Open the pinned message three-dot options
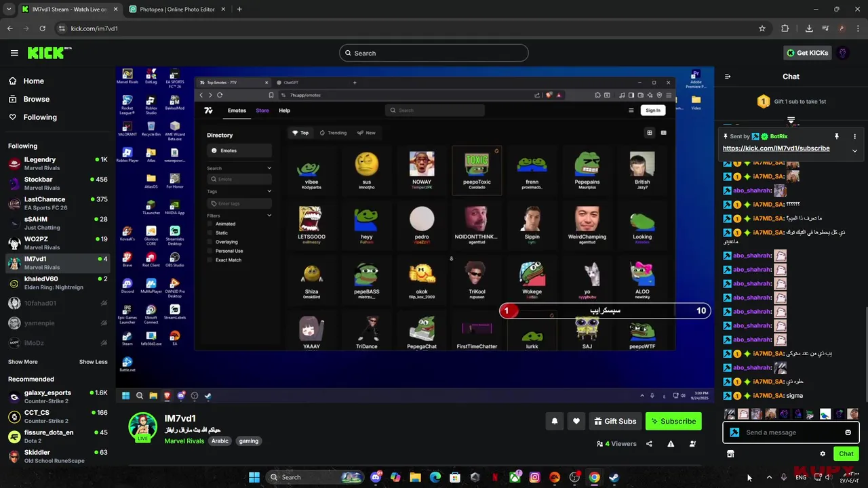Image resolution: width=868 pixels, height=488 pixels. coord(854,136)
